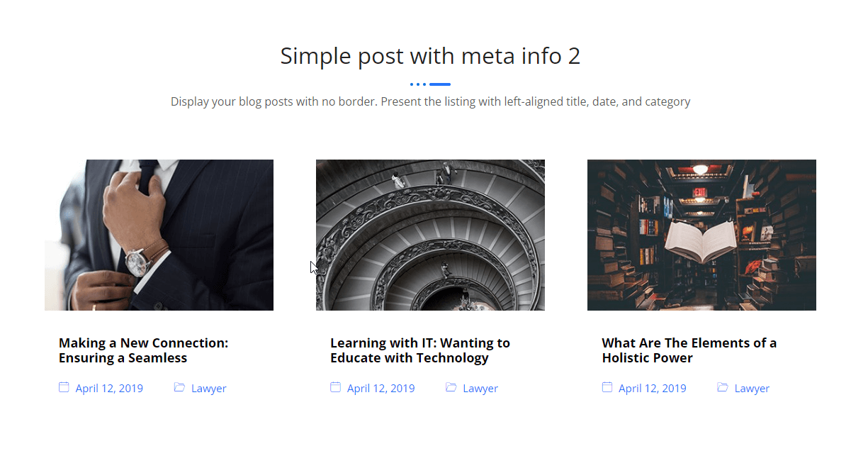Viewport: 868px width, 456px height.
Task: Select Lawyer category under Learning with IT
Action: point(480,389)
